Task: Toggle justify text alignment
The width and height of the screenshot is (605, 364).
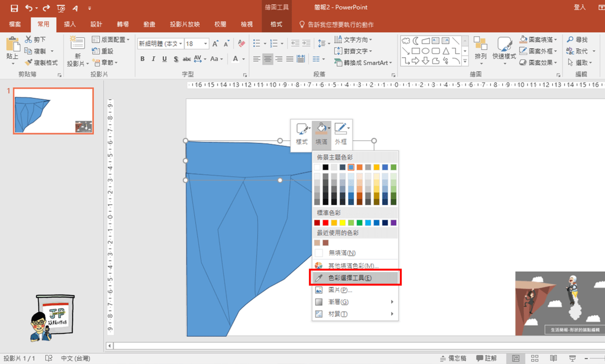Action: (x=290, y=59)
